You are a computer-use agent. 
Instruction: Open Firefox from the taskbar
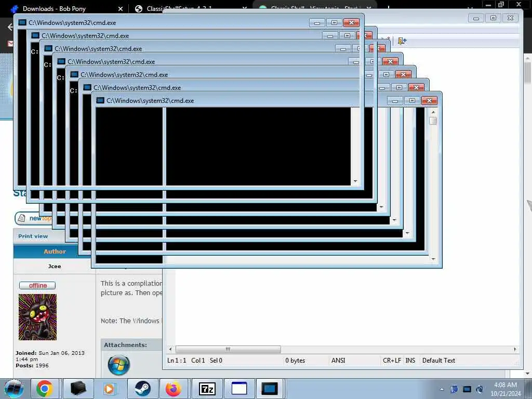[x=174, y=389]
